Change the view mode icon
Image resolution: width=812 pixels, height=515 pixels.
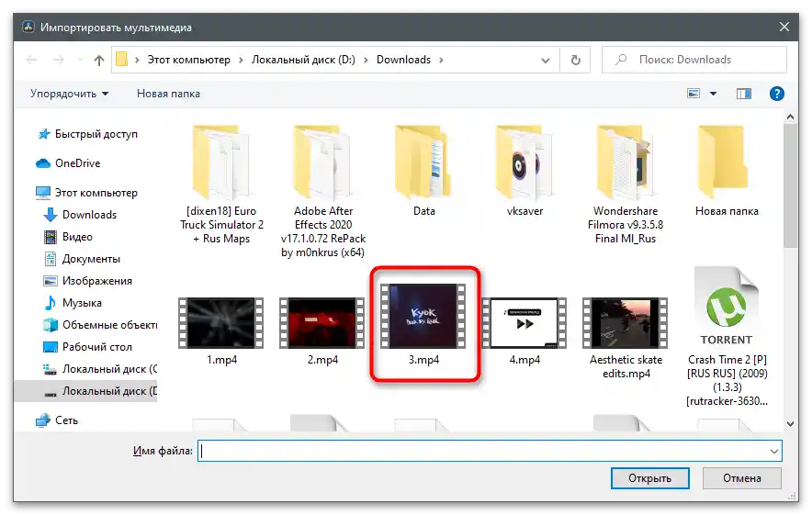tap(694, 94)
